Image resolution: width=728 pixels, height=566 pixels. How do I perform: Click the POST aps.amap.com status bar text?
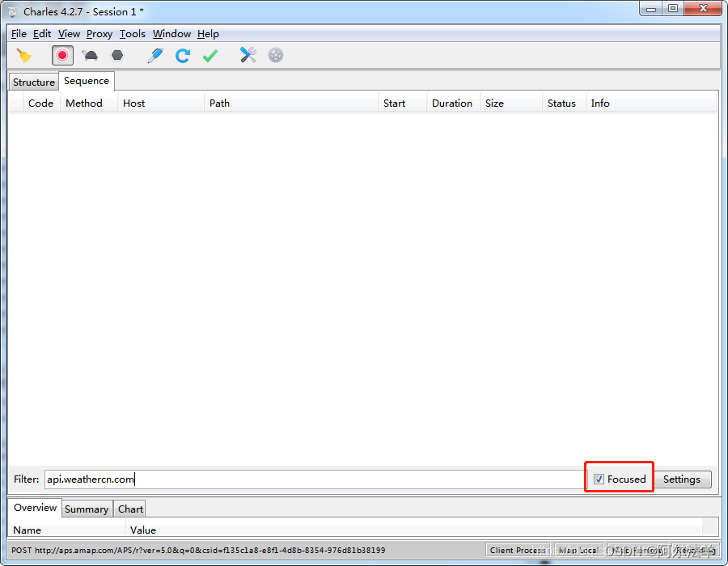(x=198, y=550)
